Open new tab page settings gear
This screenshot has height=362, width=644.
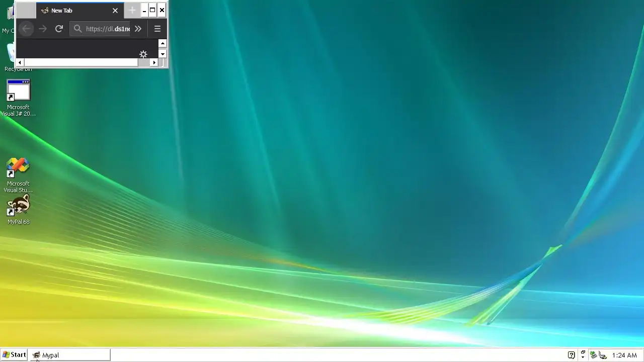coord(143,54)
